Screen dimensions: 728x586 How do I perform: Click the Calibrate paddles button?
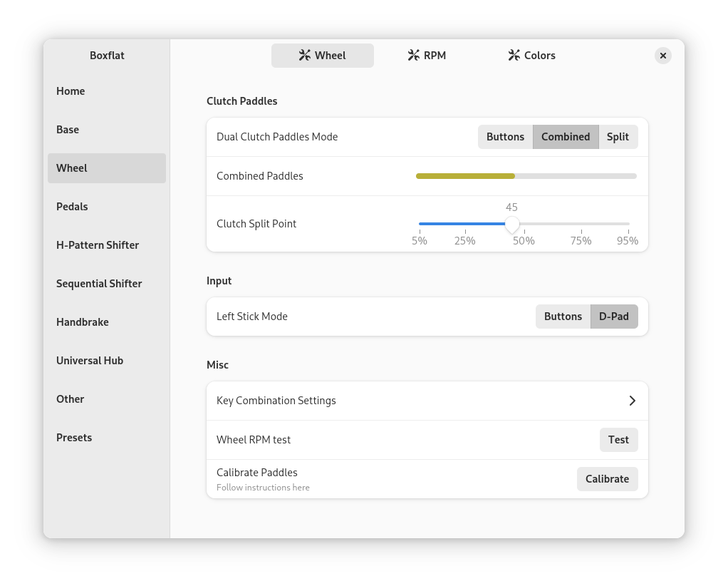608,479
